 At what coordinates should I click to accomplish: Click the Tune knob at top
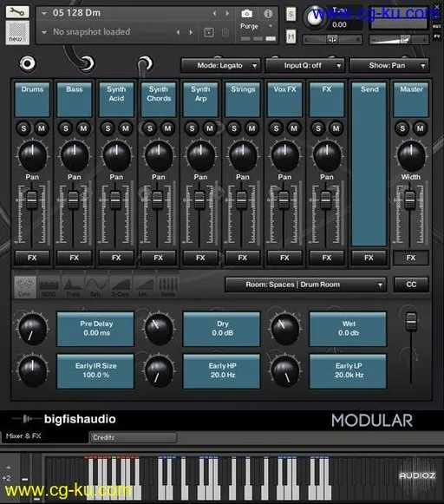pos(315,17)
